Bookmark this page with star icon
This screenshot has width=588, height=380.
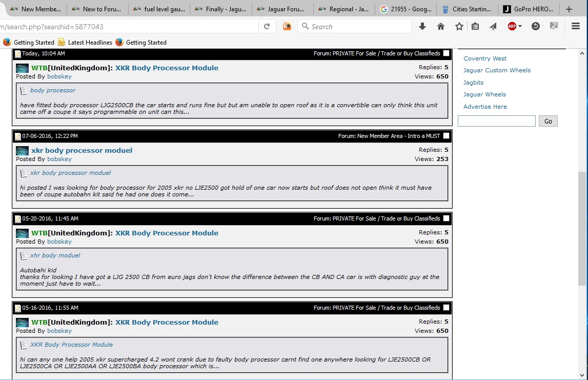tap(459, 27)
